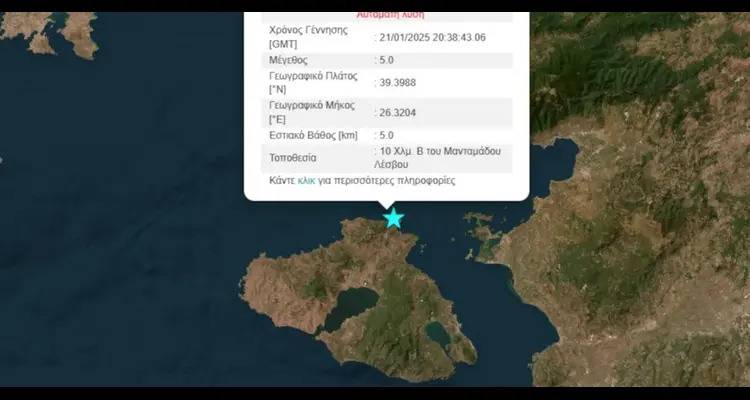
Task: Click the 'Εστιακό Βάθος [km]' depth label
Action: 313,135
